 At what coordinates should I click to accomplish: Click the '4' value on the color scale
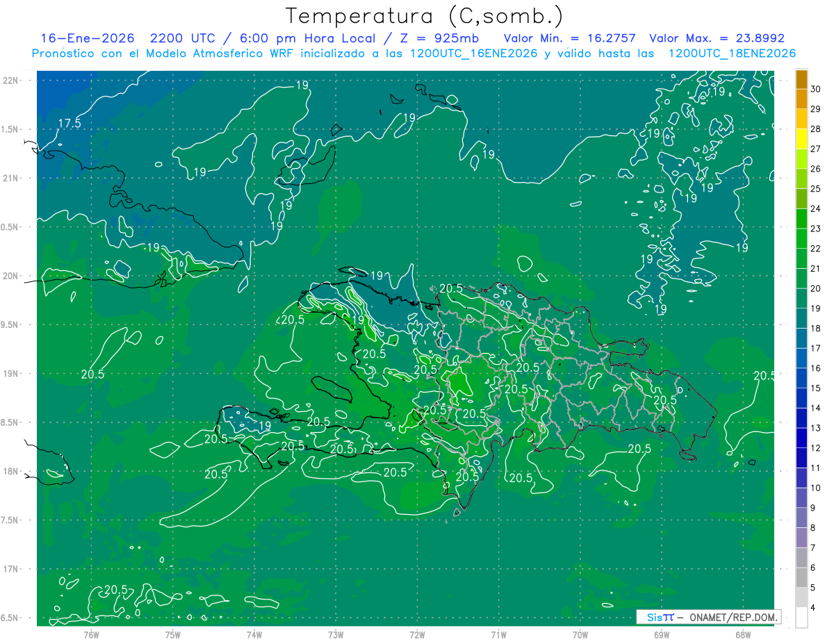click(x=814, y=608)
